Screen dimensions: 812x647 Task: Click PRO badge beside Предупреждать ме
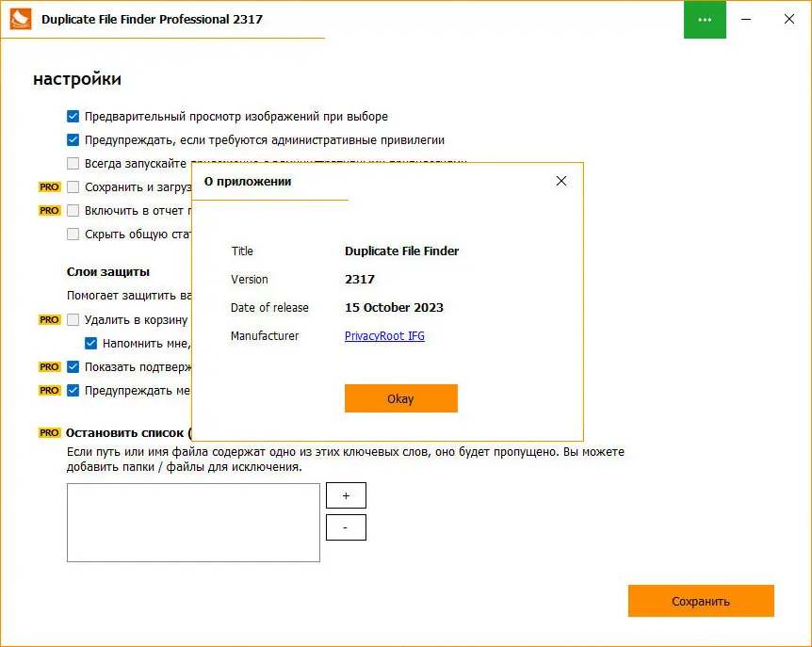pyautogui.click(x=49, y=390)
